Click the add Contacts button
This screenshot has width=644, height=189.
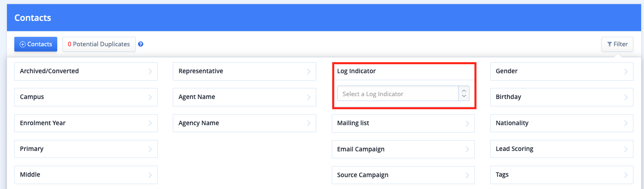[x=36, y=44]
